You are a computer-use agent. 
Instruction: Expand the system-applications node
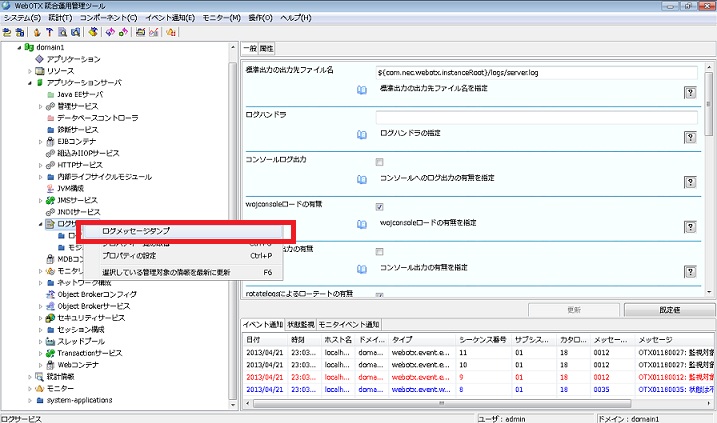30,401
